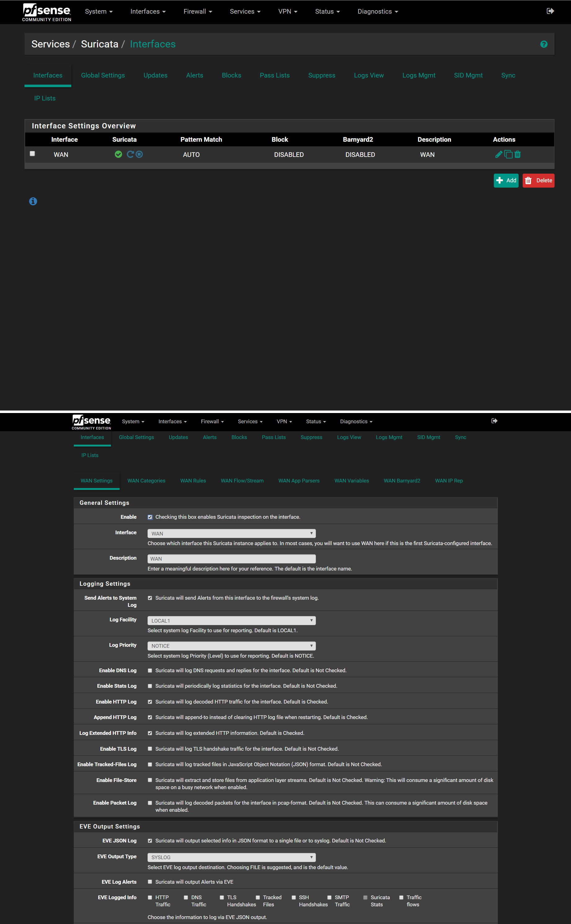The image size is (571, 924).
Task: Check HTTP Traffic in EVE Logged Info
Action: click(x=150, y=898)
